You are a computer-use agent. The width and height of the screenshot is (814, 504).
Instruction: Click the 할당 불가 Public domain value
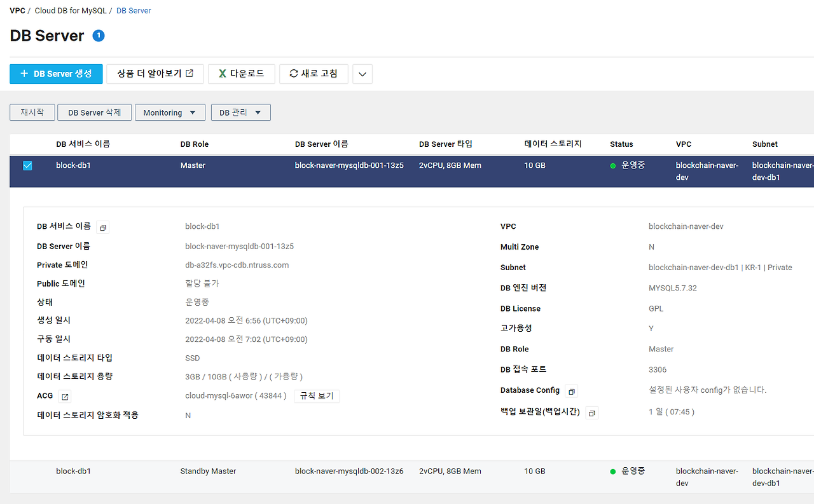[x=202, y=283]
